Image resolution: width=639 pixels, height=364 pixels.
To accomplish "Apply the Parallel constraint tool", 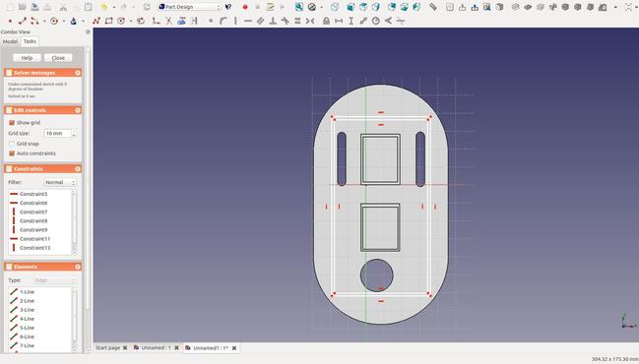I will (260, 21).
